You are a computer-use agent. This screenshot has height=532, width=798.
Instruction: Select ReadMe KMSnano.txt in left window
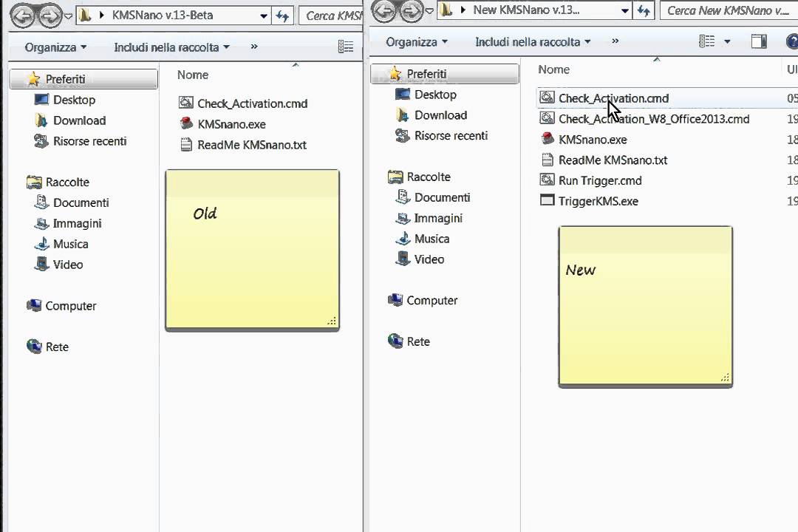[243, 145]
